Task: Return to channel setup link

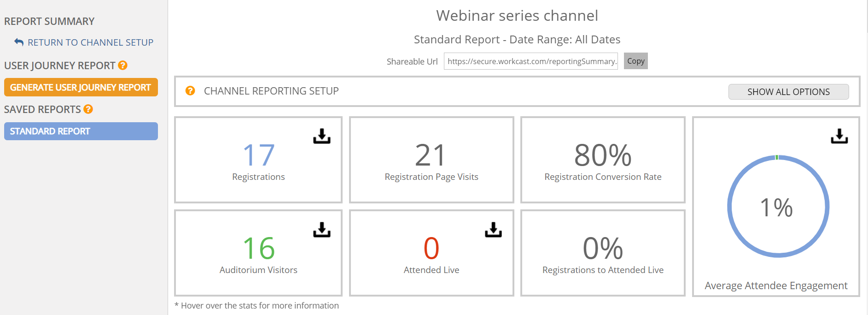Action: tap(90, 42)
